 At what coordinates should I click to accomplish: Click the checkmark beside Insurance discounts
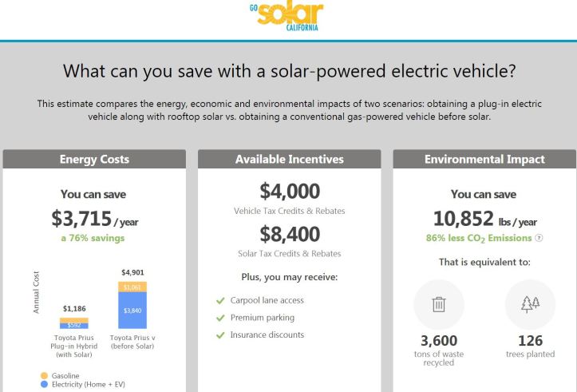tap(220, 335)
